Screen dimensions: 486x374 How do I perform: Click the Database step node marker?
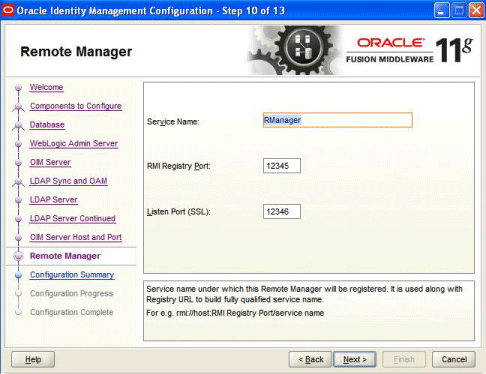[18, 125]
